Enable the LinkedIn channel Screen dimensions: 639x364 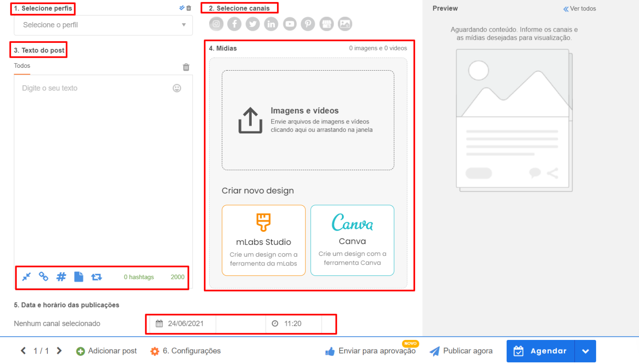(271, 24)
